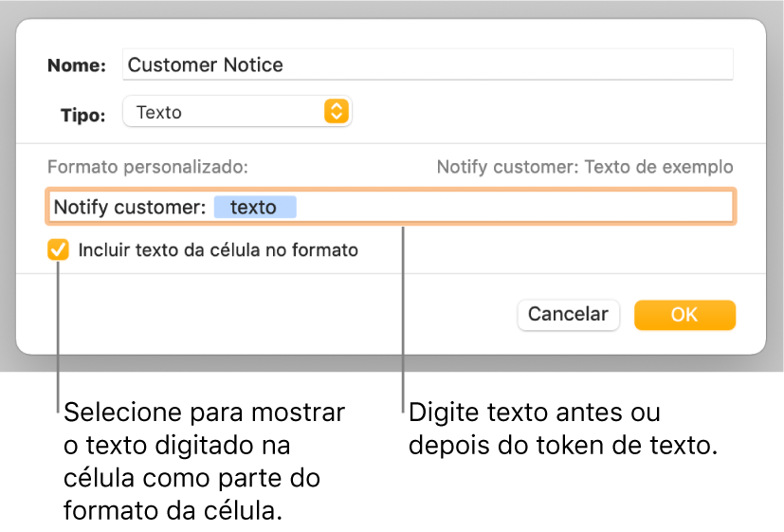Click the Cancelar button
Viewport: 784px width, 532px height.
[x=568, y=315]
